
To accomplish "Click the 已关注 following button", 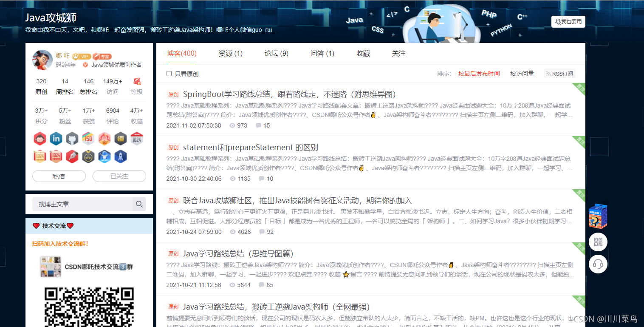I will 119,176.
